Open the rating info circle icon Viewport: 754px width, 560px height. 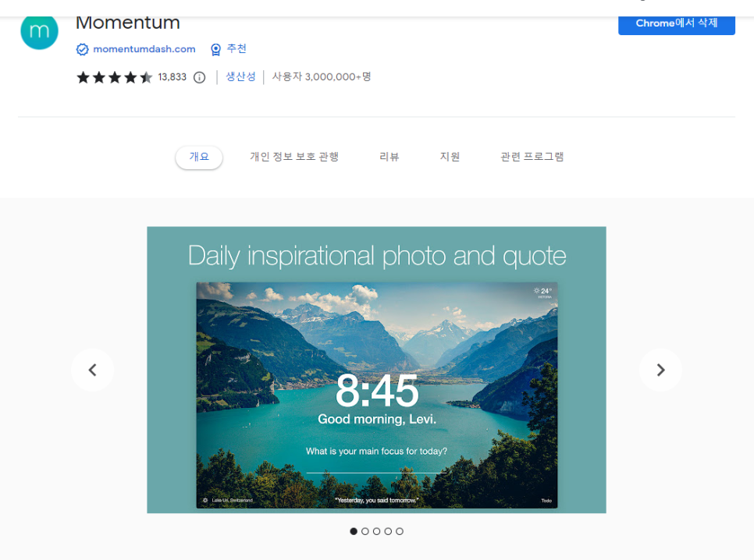[x=200, y=77]
